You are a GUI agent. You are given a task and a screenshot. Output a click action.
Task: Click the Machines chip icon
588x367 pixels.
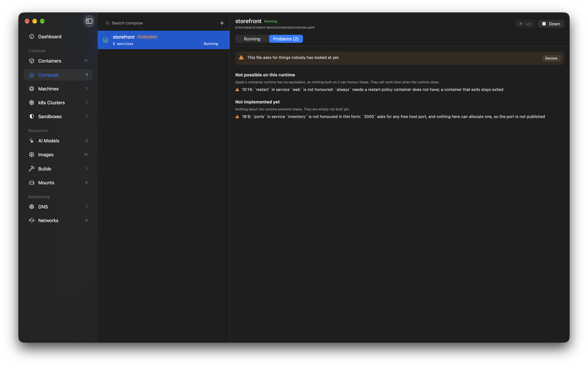[32, 89]
